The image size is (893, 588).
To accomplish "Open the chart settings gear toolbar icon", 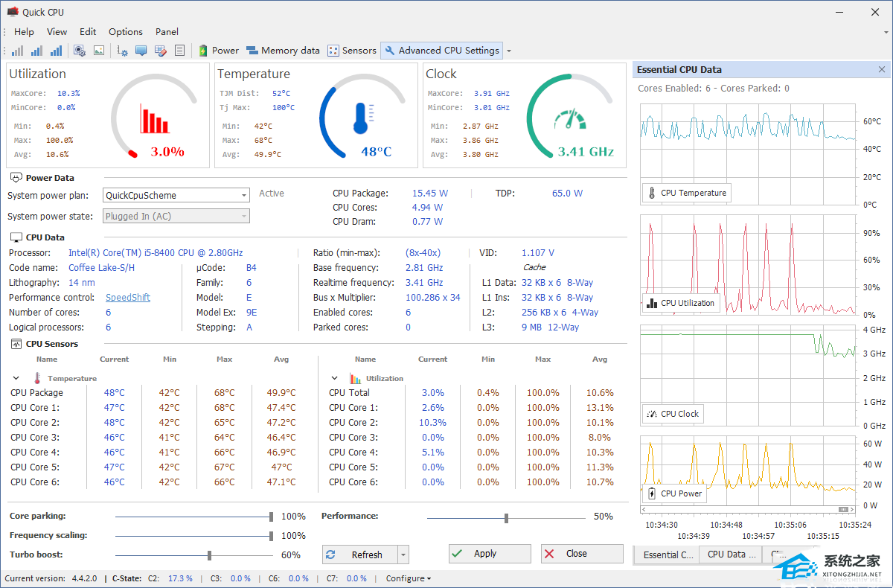I will click(x=80, y=51).
